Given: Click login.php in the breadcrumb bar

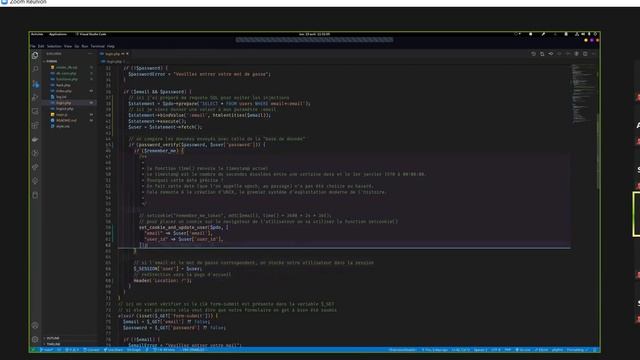Looking at the screenshot, I should (x=114, y=62).
